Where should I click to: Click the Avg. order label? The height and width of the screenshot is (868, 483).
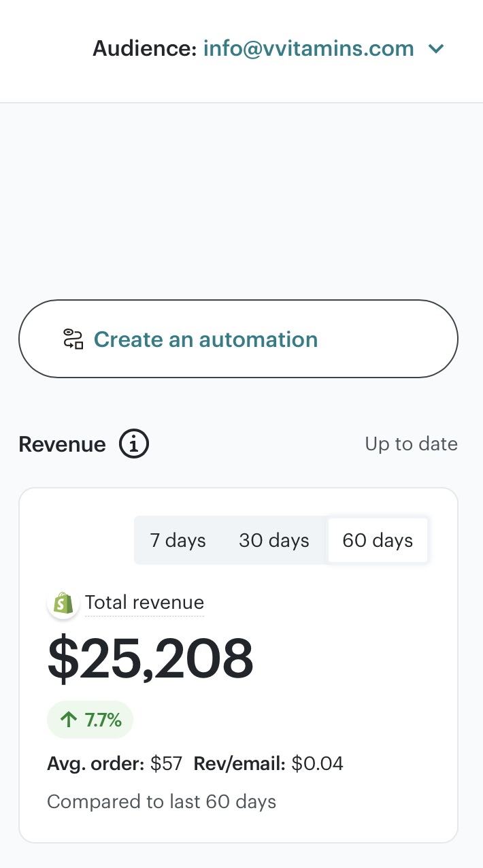click(95, 764)
